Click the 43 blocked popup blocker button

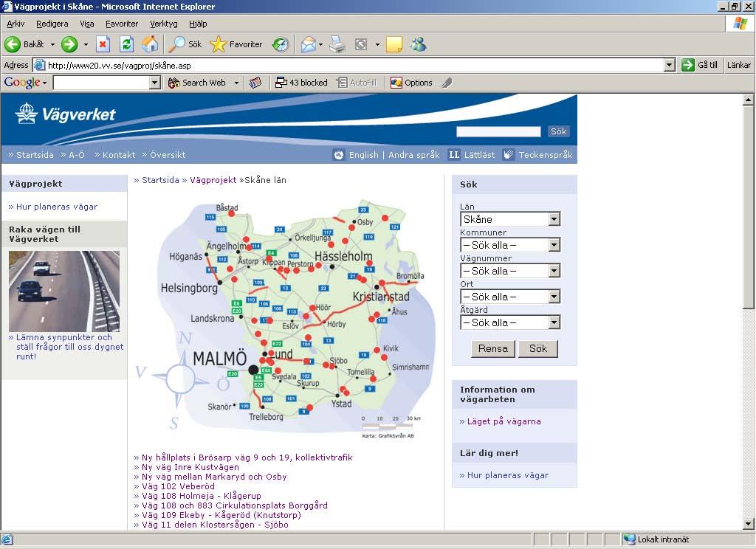[x=301, y=83]
